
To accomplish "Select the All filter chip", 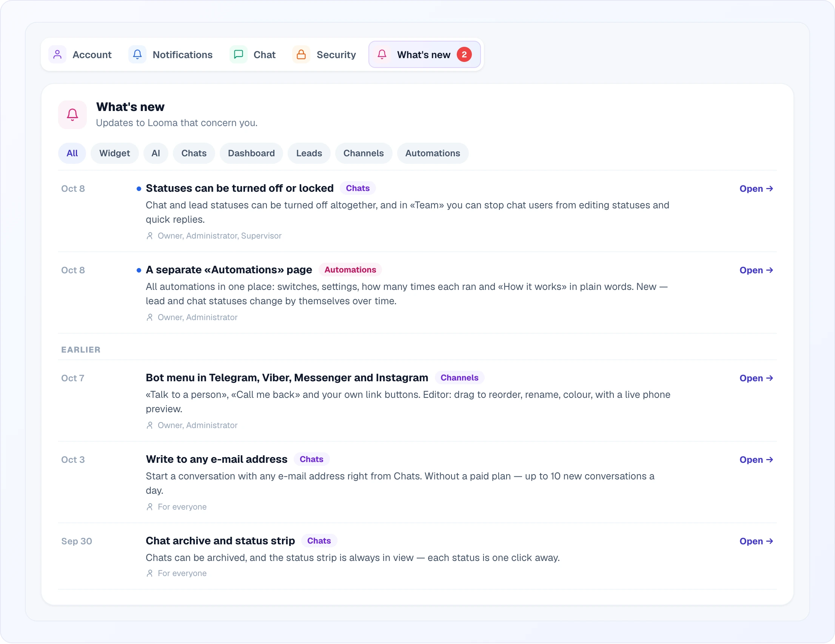I will coord(72,153).
